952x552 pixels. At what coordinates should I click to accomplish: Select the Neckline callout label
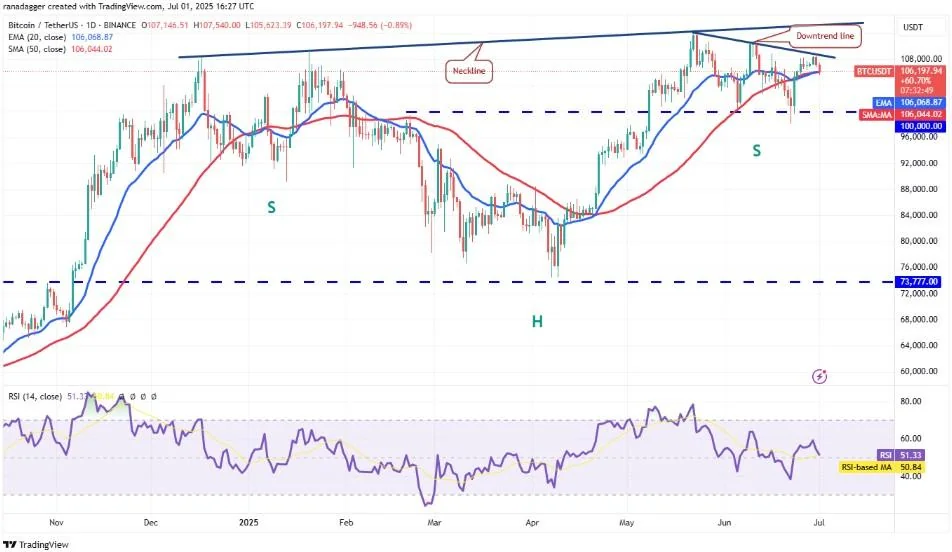[469, 71]
